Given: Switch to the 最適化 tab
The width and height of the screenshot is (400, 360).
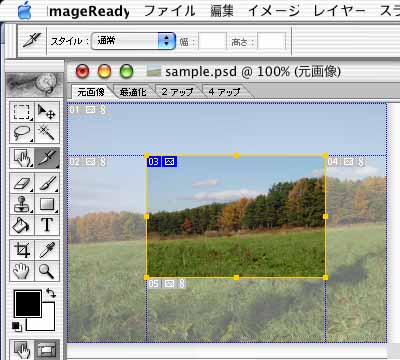Looking at the screenshot, I should 133,92.
